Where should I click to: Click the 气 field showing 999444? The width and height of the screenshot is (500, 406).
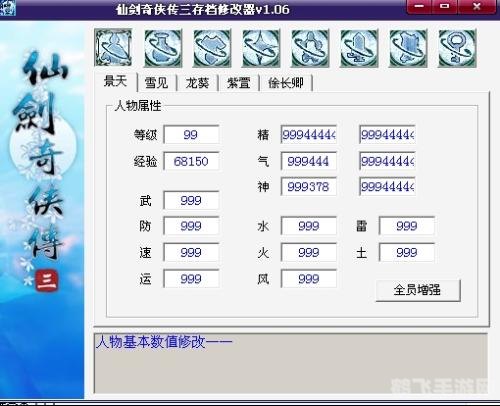pos(309,161)
